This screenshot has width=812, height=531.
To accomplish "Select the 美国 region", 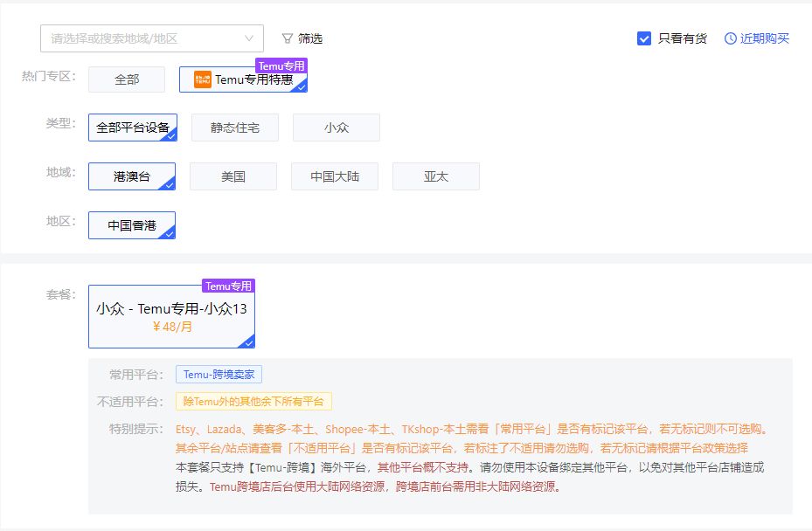I will [x=233, y=176].
